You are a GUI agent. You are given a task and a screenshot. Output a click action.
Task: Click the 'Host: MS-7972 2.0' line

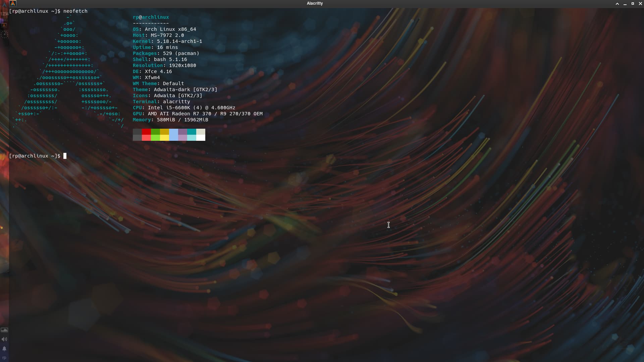pos(158,35)
